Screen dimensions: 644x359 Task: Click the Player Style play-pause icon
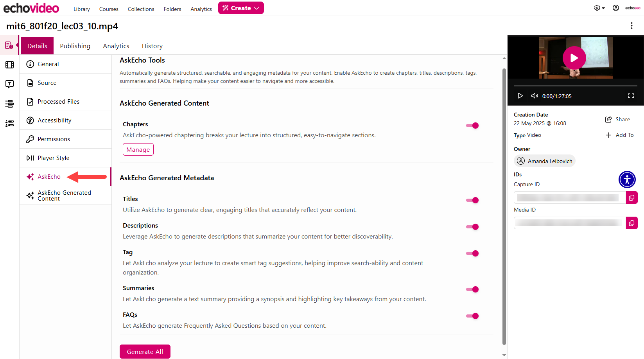point(30,158)
